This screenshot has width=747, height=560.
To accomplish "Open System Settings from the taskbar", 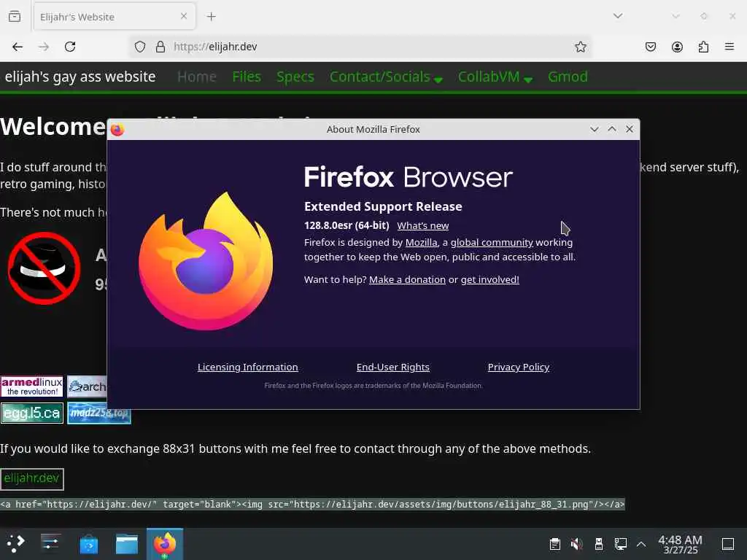I will point(50,543).
